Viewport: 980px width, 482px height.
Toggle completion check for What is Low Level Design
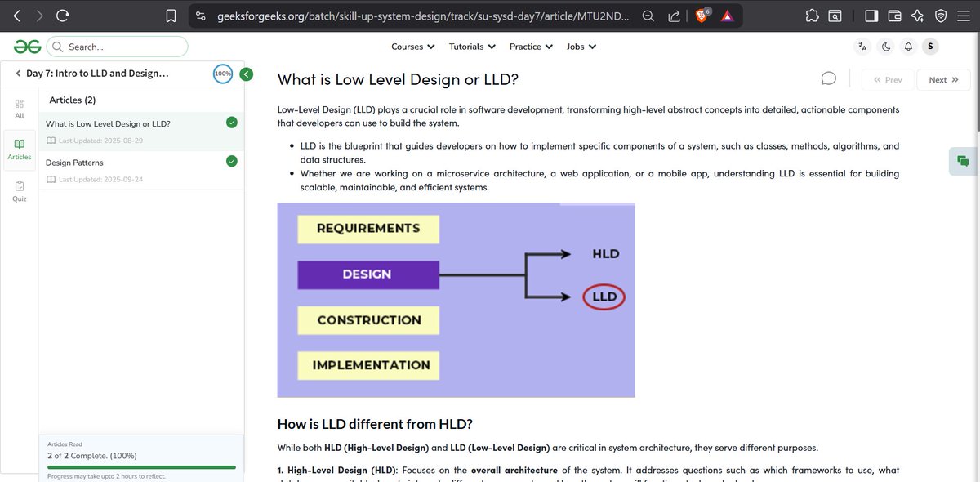click(x=232, y=123)
